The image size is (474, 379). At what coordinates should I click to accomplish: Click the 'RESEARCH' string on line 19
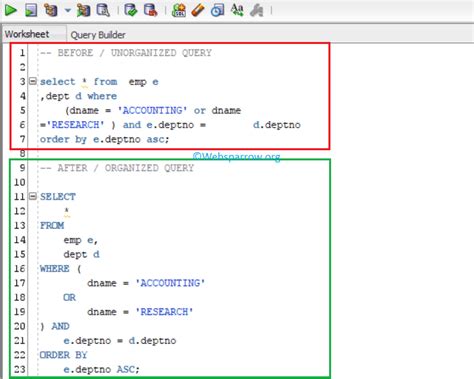point(164,311)
